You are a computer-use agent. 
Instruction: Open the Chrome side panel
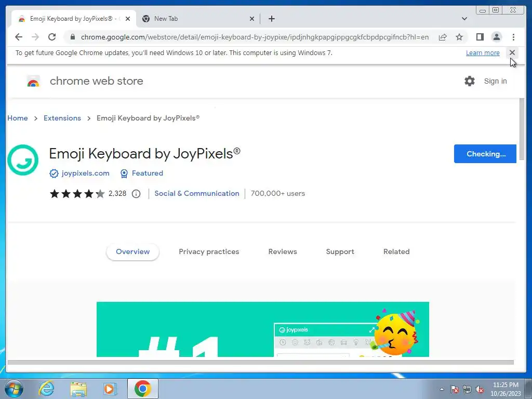(x=480, y=37)
